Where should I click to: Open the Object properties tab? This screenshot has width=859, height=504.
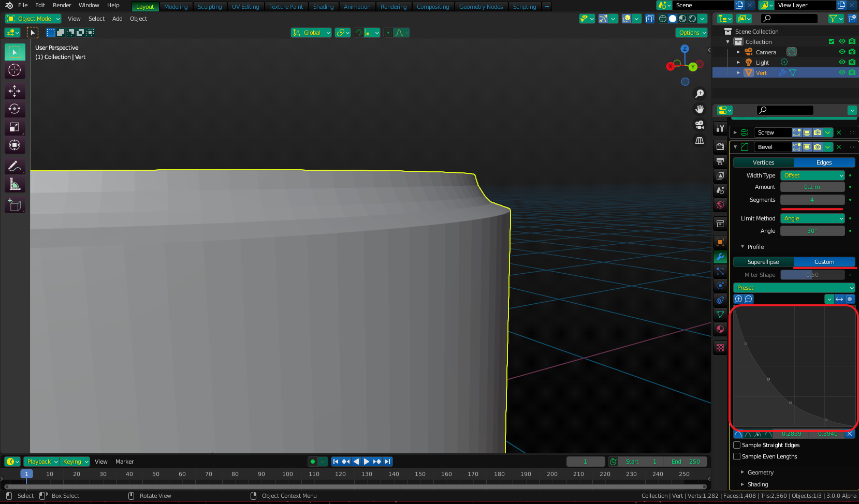coord(720,242)
